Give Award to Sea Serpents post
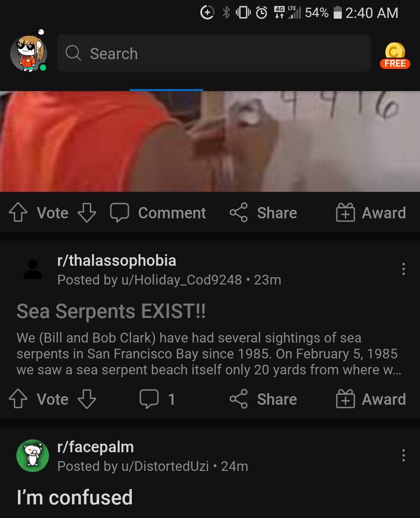 pos(371,399)
